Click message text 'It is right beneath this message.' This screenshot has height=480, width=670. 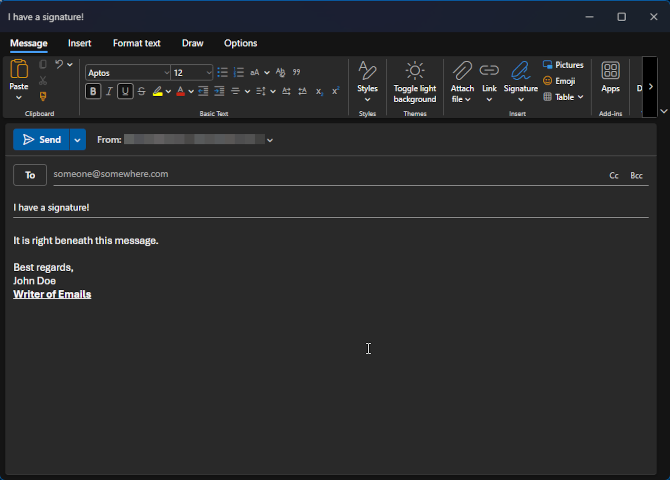click(86, 241)
